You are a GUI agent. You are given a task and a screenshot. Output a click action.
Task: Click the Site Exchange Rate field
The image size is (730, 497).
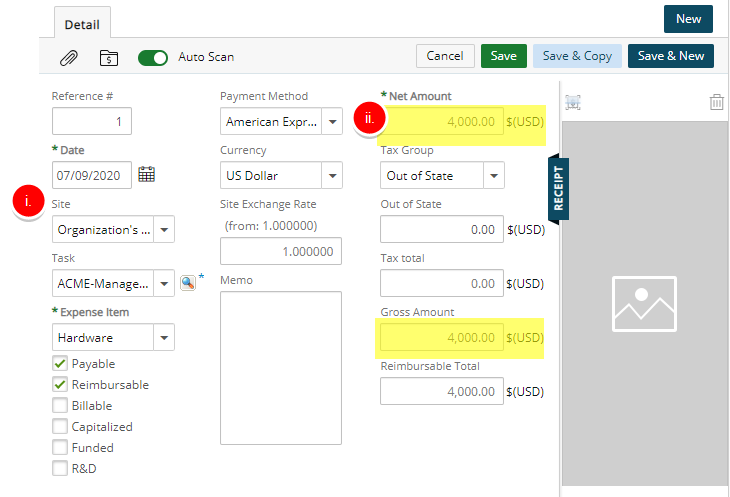click(x=281, y=251)
